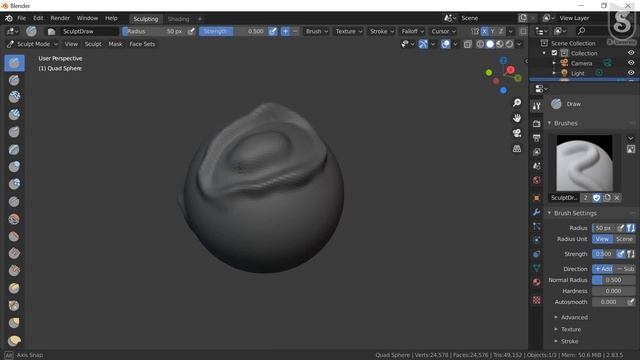The height and width of the screenshot is (360, 640).
Task: Toggle X axis symmetry in header
Action: pyautogui.click(x=484, y=31)
